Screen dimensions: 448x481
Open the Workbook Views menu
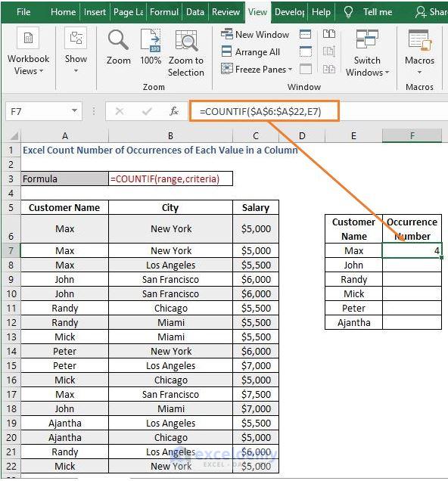28,51
